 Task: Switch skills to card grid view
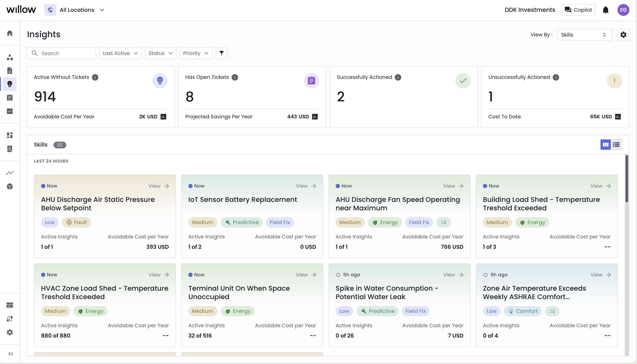tap(605, 145)
